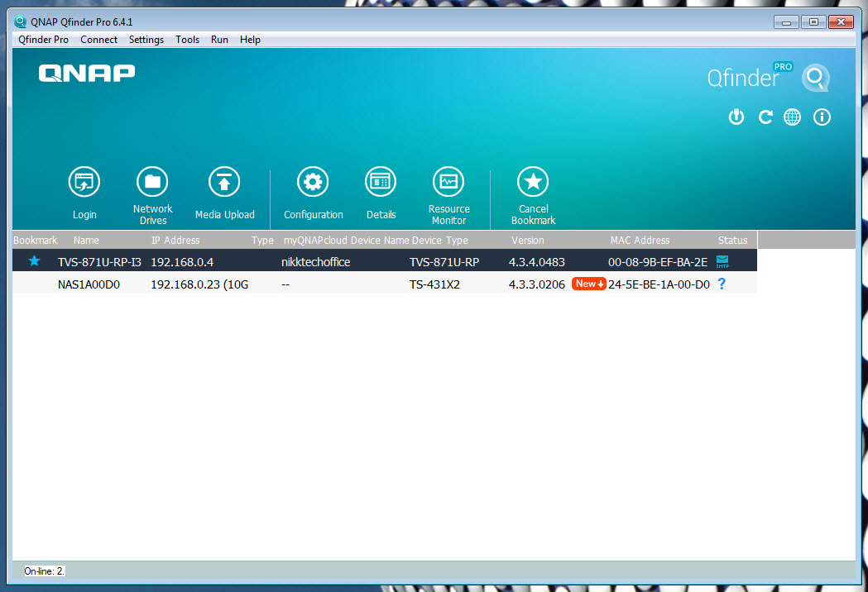Viewport: 868px width, 592px height.
Task: Show device Details
Action: click(381, 182)
